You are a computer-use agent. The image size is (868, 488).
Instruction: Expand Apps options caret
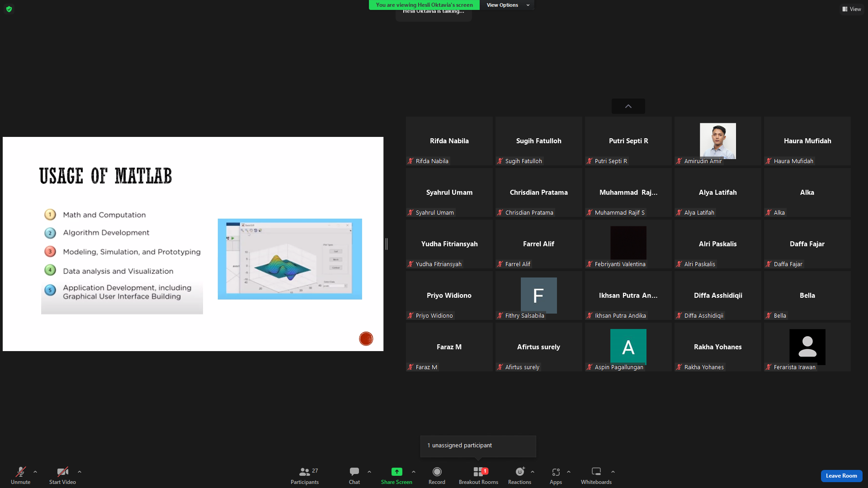[x=569, y=472]
